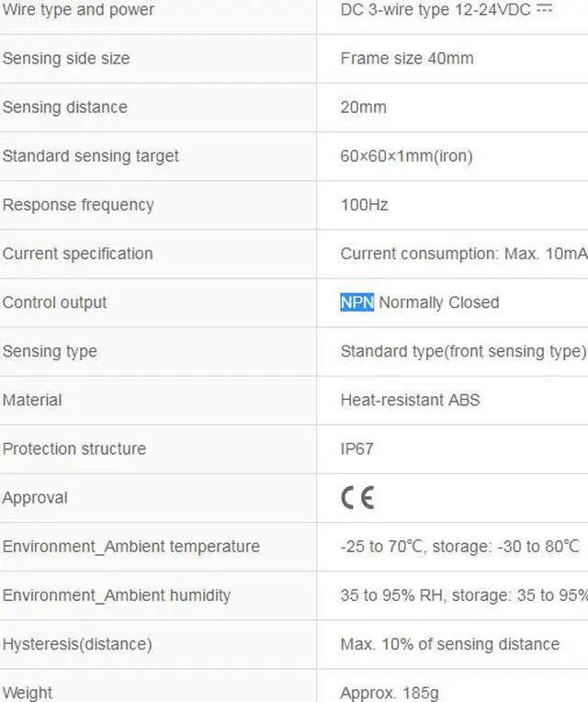Click the "Sensing side size" row label
Screen dimensions: 588x702
click(66, 59)
